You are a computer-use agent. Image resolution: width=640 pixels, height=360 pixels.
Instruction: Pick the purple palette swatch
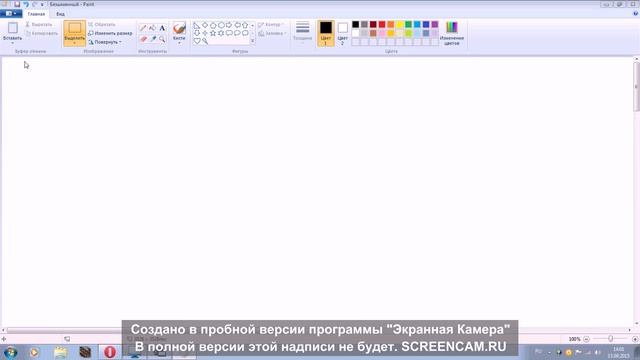tap(435, 24)
